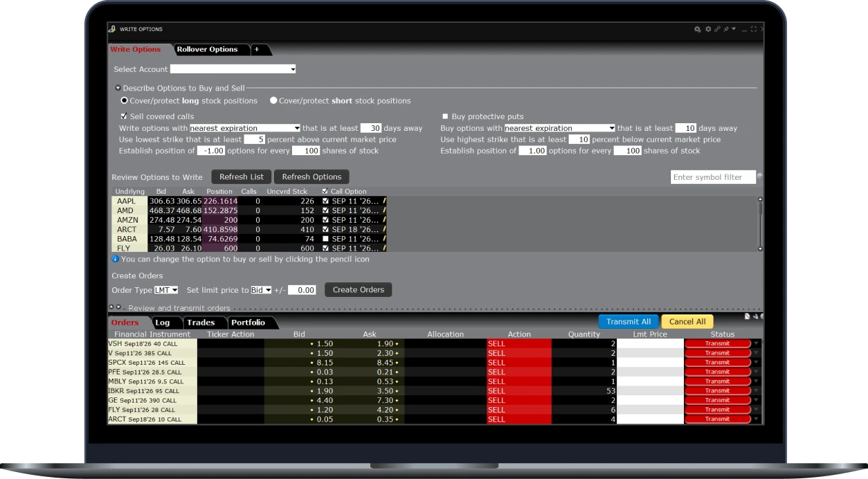Click Financial Instrument column header
868x479 pixels.
click(152, 334)
